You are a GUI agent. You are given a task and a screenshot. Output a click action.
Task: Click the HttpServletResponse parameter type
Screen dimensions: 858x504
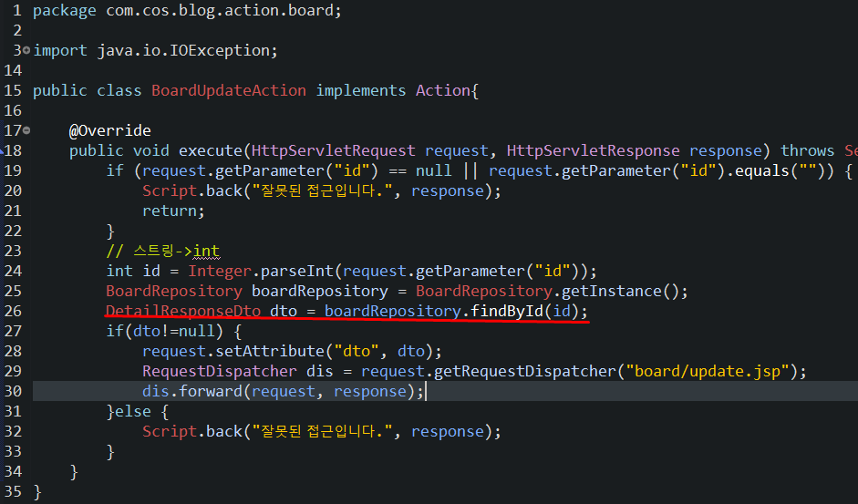594,150
